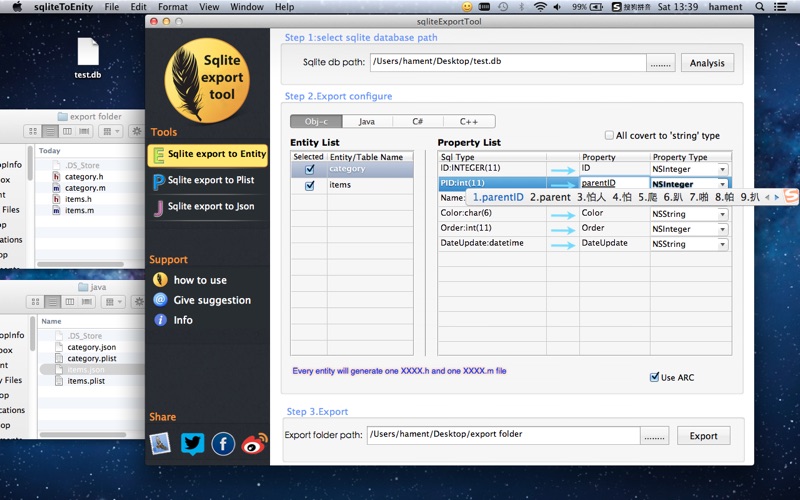Click the volume icon in menu bar
This screenshot has height=500, width=800.
pos(557,7)
